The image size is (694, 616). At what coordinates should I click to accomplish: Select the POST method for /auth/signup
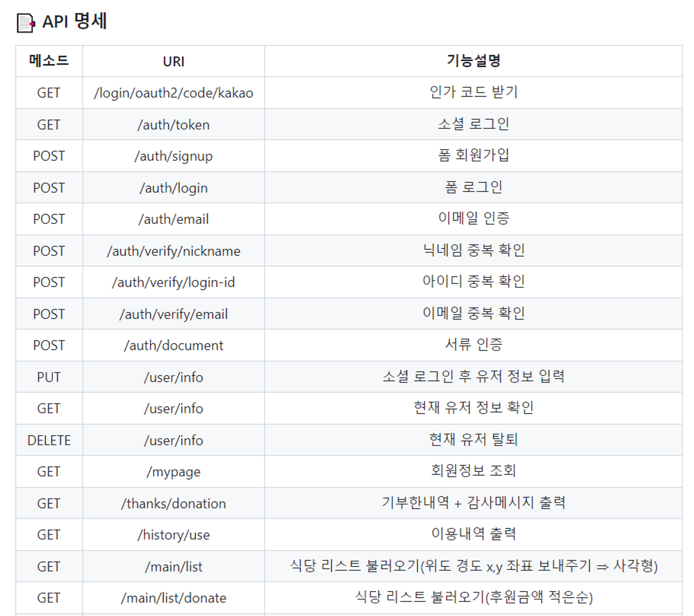(49, 156)
